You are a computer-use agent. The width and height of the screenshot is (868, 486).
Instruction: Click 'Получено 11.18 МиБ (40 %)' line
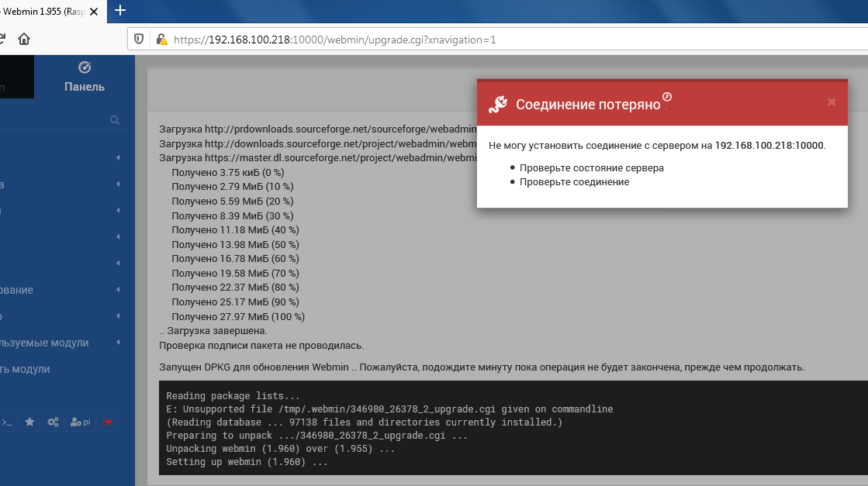pos(235,230)
